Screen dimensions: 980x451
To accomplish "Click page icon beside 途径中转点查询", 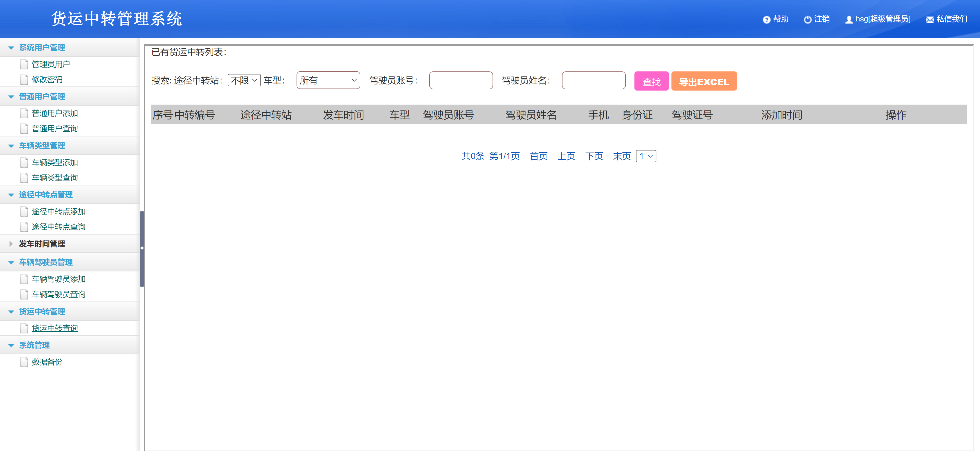I will [24, 227].
